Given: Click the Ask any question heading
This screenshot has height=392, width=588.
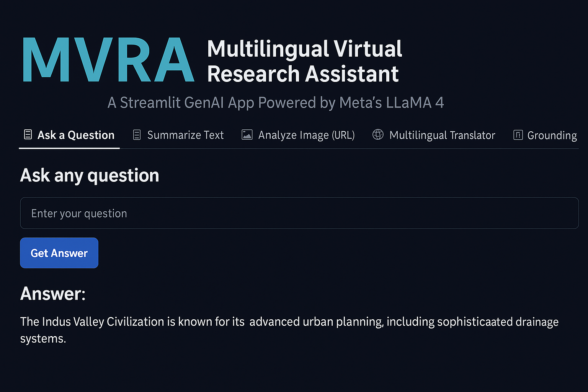Looking at the screenshot, I should click(90, 175).
